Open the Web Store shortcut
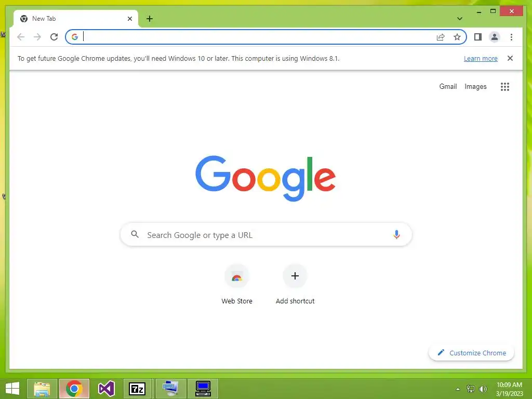Screen dimensions: 532x399 click(x=237, y=284)
